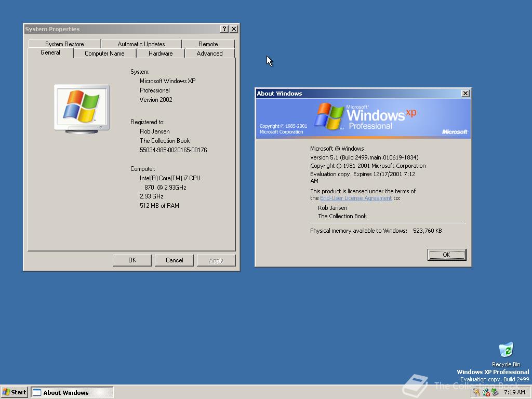Open the Recycle Bin desktop icon
This screenshot has width=532, height=399.
(x=506, y=354)
